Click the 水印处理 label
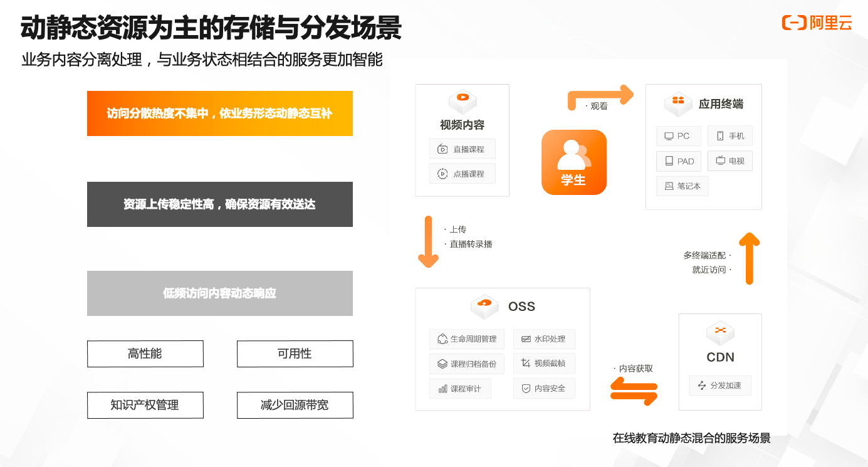Image resolution: width=868 pixels, height=467 pixels. [x=550, y=339]
